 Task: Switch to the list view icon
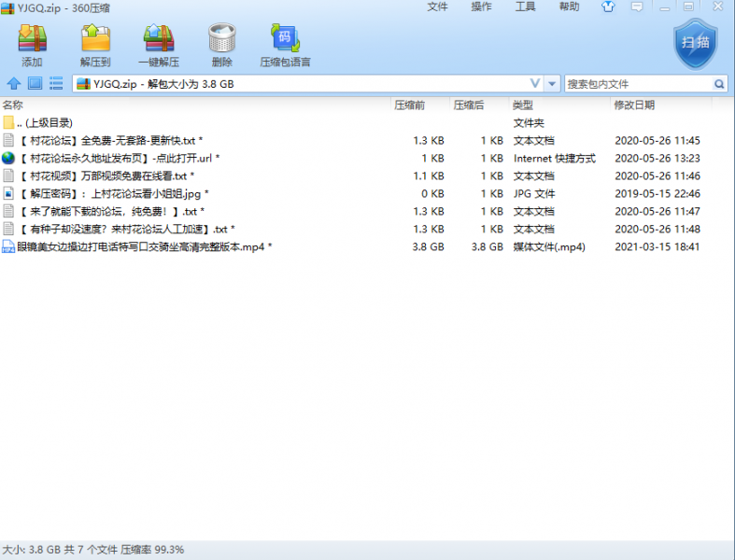tap(56, 84)
